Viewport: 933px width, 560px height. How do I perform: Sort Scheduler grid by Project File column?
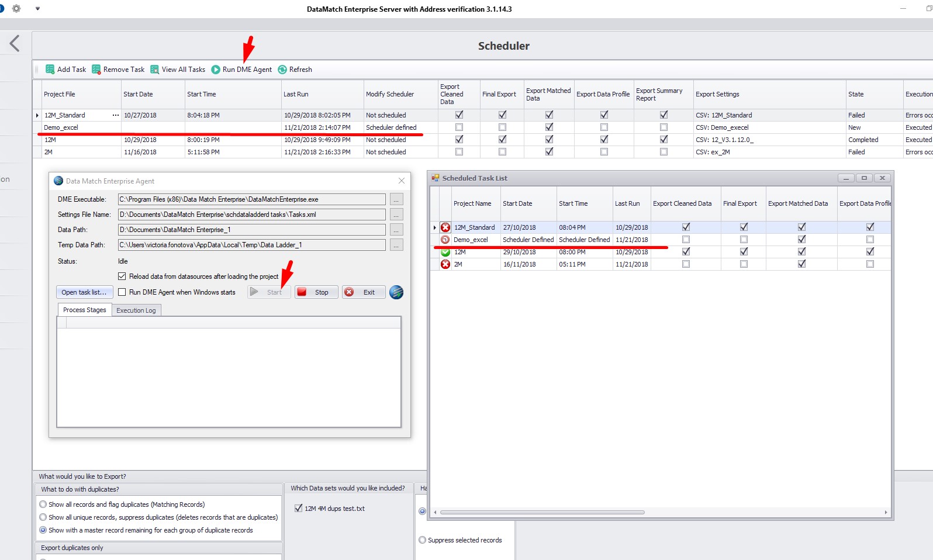click(81, 94)
